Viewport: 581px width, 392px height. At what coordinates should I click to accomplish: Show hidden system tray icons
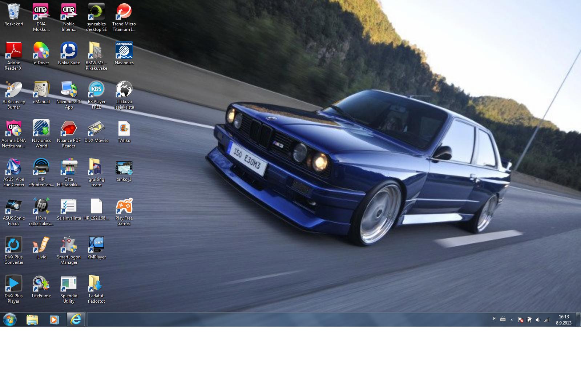(512, 320)
